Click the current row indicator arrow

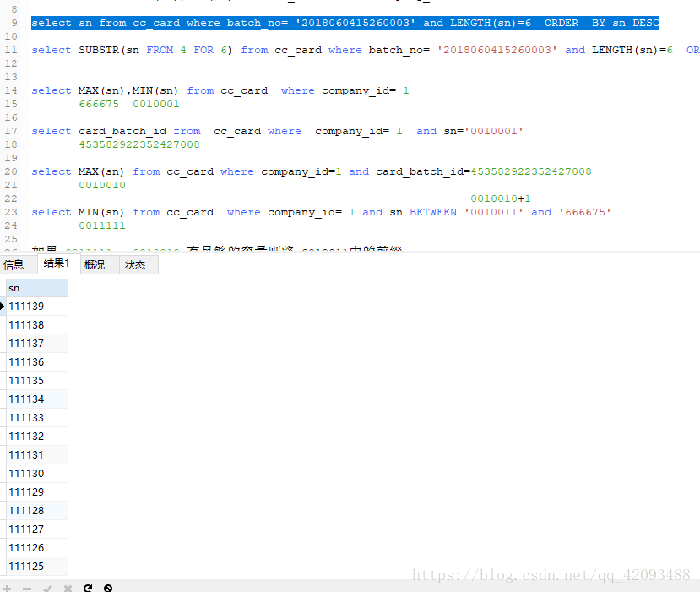coord(3,307)
